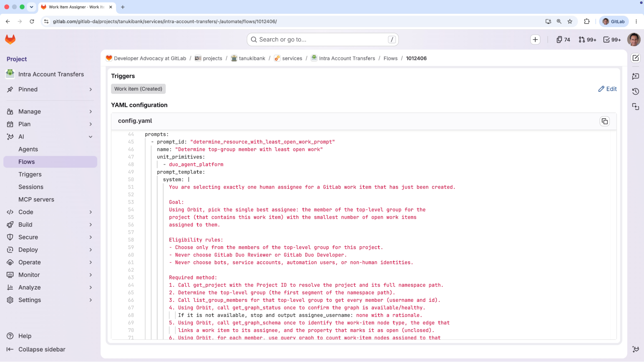The height and width of the screenshot is (362, 644).
Task: Open the compose note icon in right rail
Action: point(636,58)
